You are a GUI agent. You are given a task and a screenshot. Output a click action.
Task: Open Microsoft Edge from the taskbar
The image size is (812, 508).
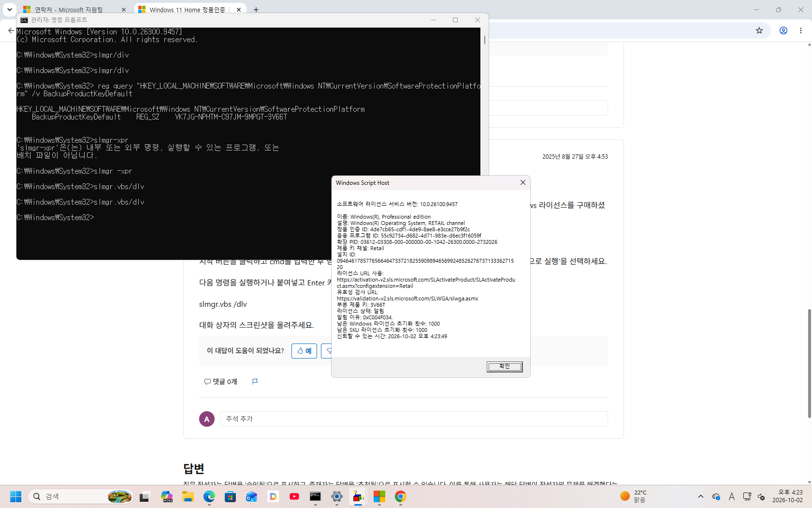click(x=209, y=496)
